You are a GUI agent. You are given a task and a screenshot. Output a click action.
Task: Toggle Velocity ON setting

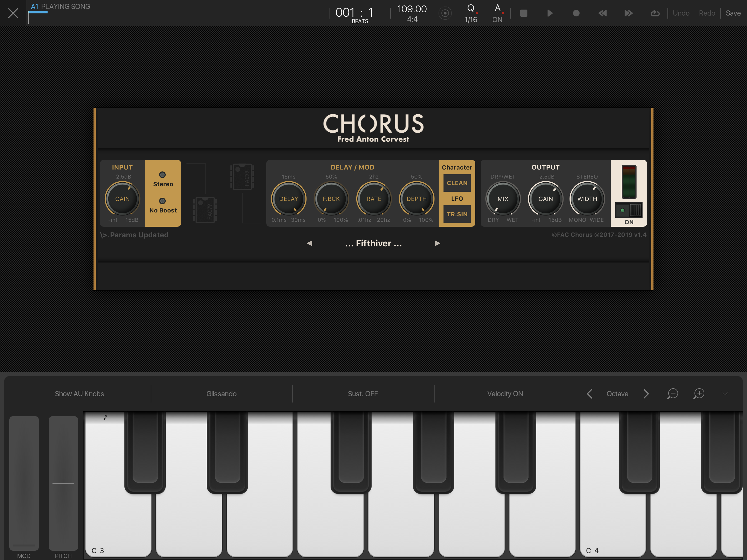click(x=505, y=393)
